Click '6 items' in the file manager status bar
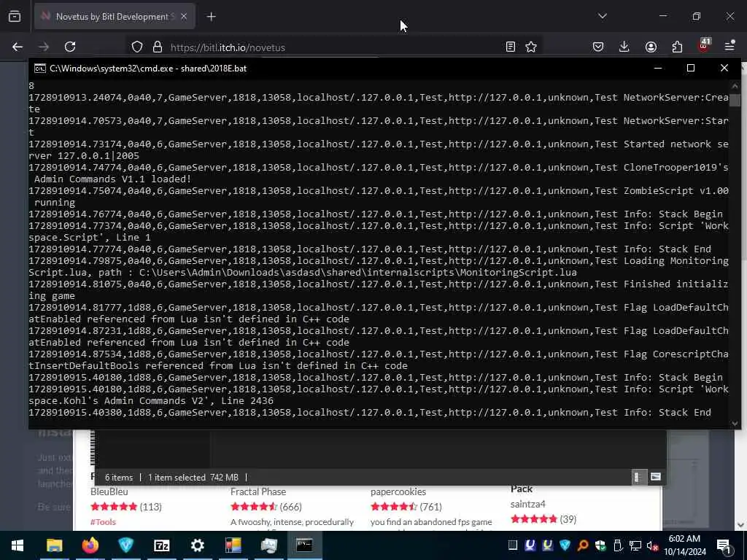Image resolution: width=747 pixels, height=560 pixels. (x=119, y=477)
